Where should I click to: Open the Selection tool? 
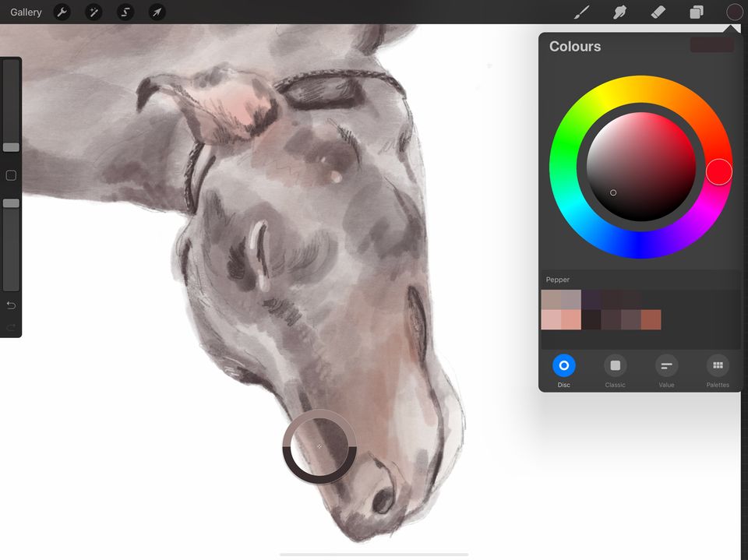coord(125,12)
